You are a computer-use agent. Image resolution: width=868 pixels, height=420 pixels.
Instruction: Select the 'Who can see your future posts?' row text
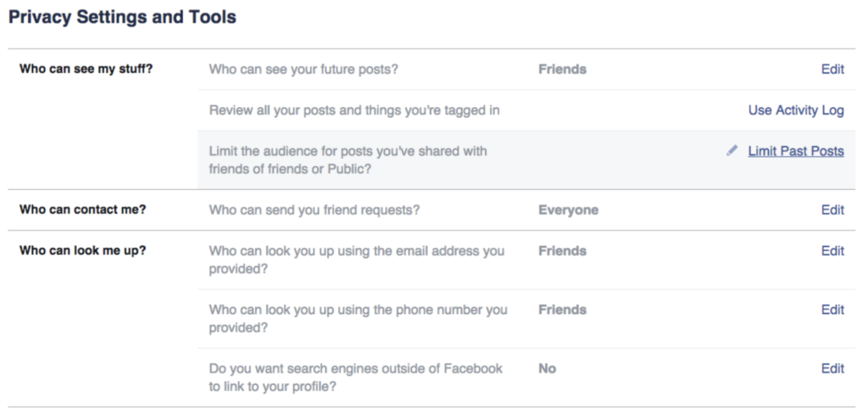[303, 70]
